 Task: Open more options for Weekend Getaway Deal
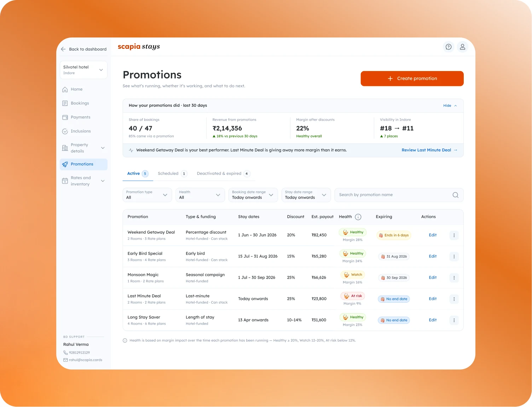pyautogui.click(x=454, y=235)
